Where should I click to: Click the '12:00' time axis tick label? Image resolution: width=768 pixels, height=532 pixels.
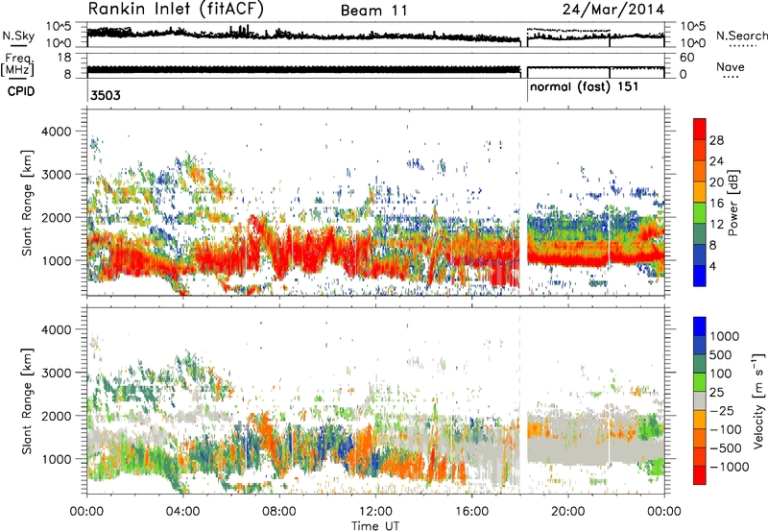click(375, 512)
